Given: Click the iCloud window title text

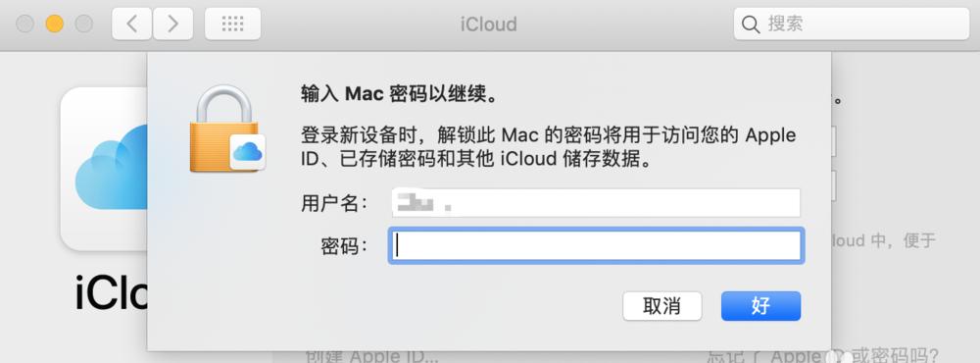Looking at the screenshot, I should [489, 25].
